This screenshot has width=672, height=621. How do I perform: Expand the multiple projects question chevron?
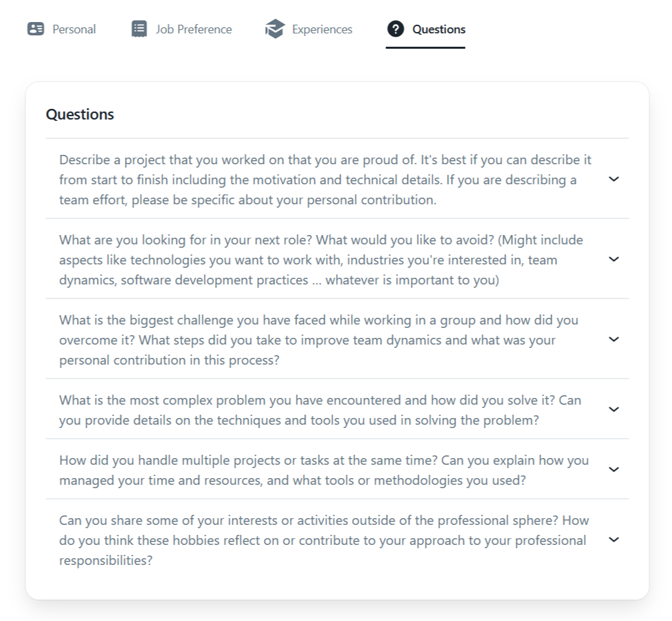[x=614, y=469]
